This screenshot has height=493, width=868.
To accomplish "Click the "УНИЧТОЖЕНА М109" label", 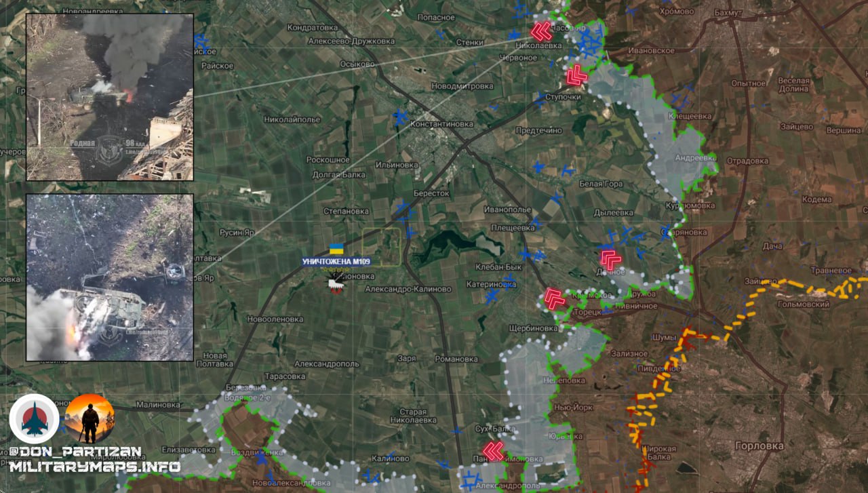I will click(x=336, y=262).
